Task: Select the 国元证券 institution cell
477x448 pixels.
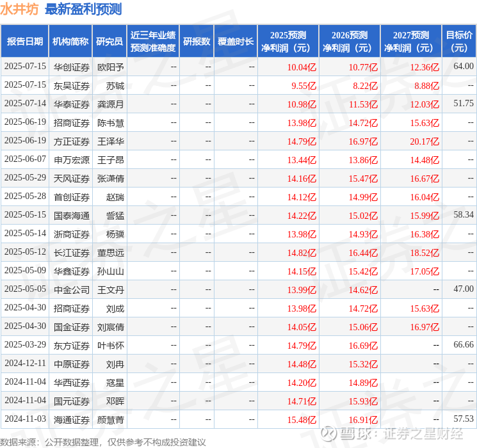Action: click(72, 401)
